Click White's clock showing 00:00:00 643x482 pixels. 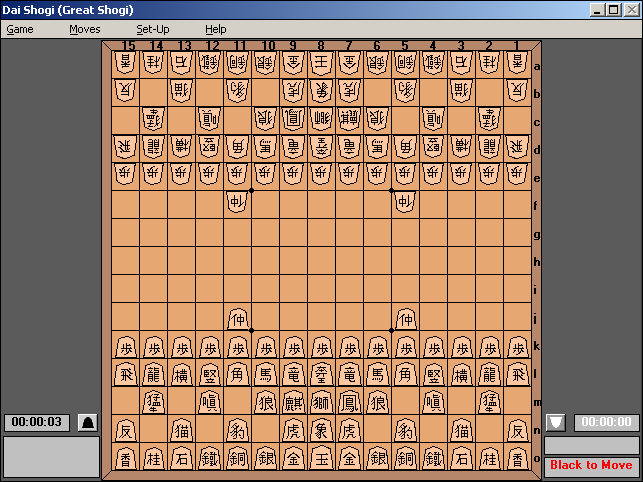coord(607,422)
